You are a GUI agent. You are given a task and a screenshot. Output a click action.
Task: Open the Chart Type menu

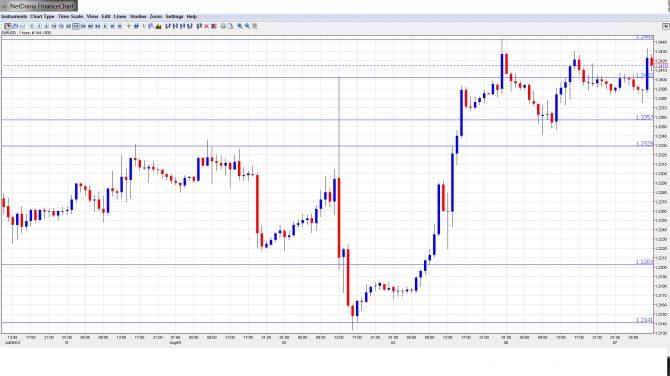[42, 16]
